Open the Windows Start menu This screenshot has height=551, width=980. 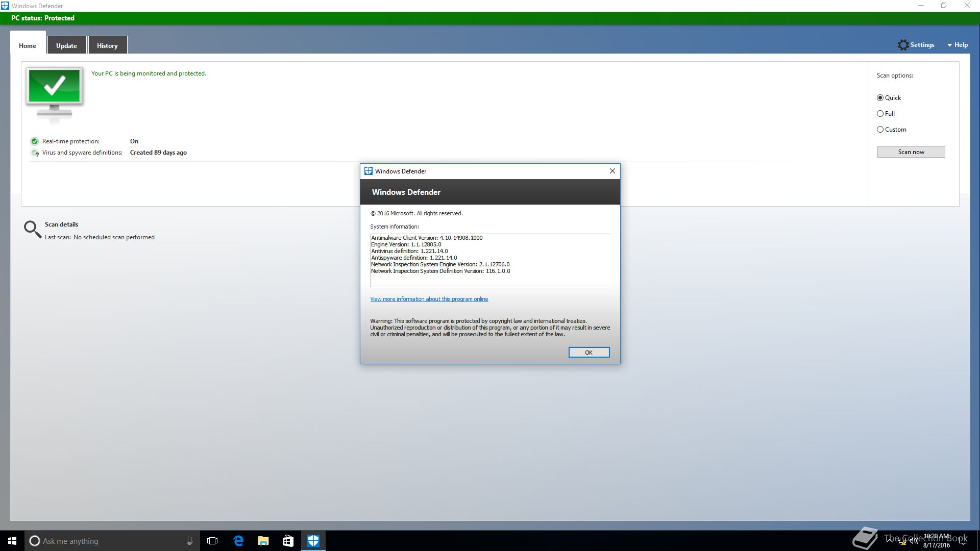(12, 541)
